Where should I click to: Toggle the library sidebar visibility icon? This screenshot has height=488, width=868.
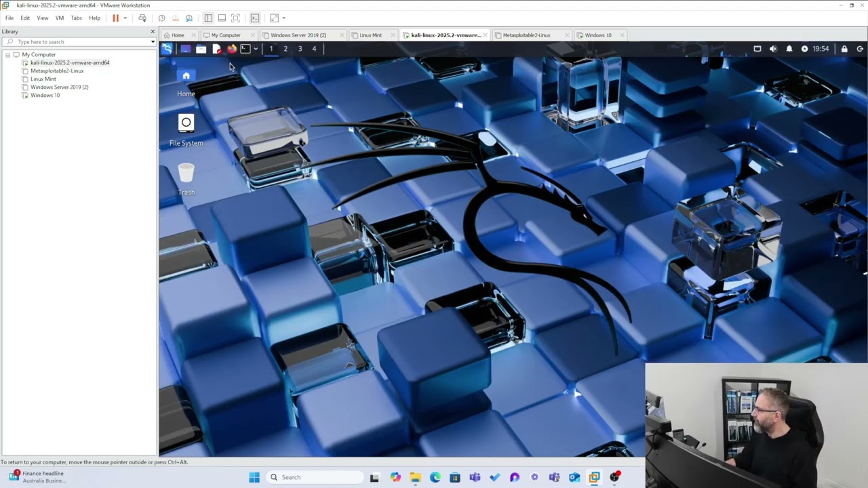point(208,18)
